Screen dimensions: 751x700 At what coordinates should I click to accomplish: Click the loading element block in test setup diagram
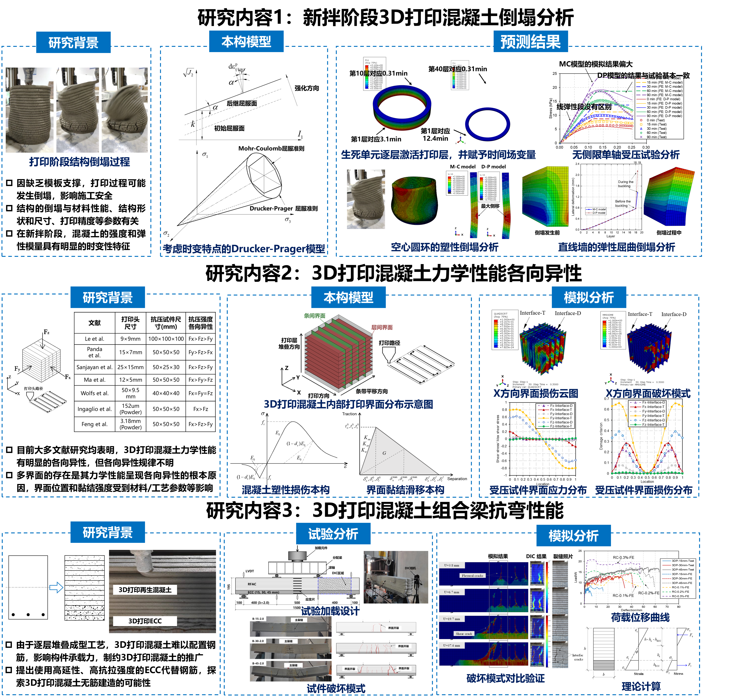click(297, 556)
